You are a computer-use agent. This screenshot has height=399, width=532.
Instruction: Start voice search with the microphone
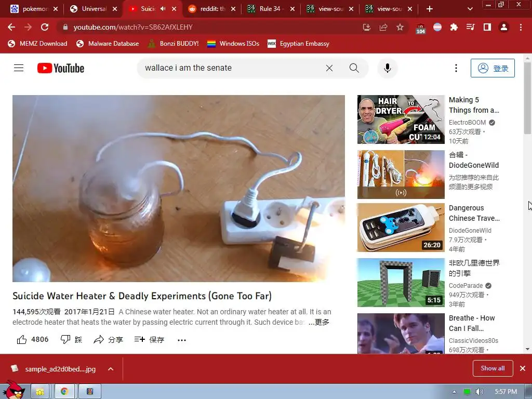pyautogui.click(x=387, y=68)
